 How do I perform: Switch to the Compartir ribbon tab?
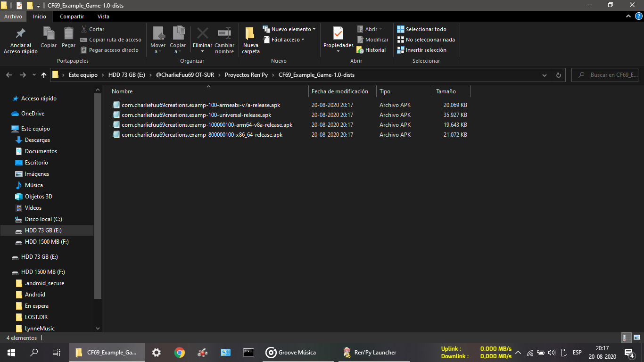pyautogui.click(x=72, y=16)
